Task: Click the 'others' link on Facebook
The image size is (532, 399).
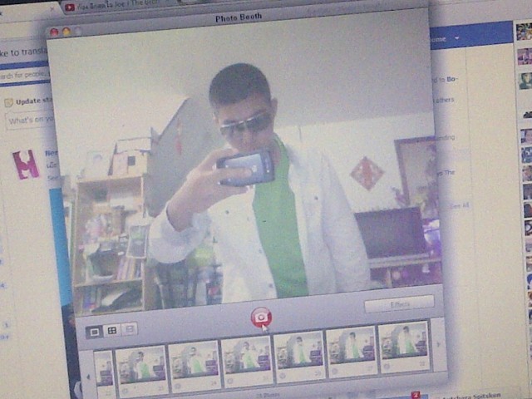Action: point(446,100)
